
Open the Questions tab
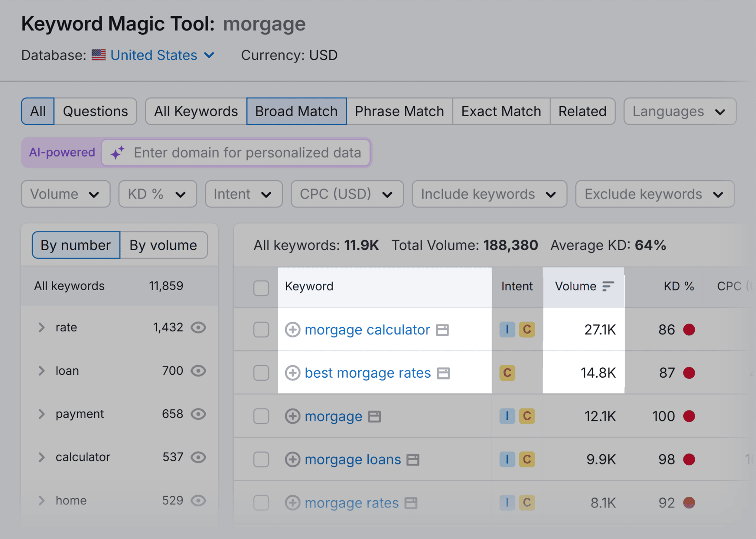[x=95, y=111]
